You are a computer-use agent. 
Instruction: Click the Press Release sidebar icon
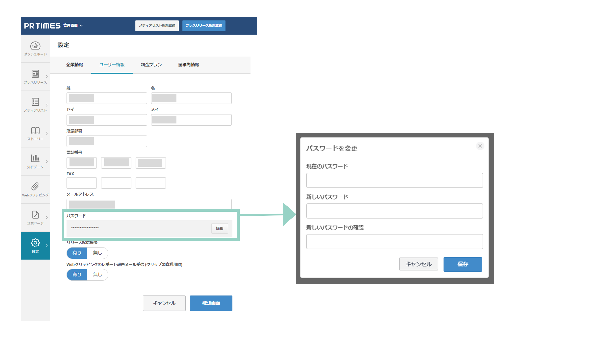(x=35, y=74)
